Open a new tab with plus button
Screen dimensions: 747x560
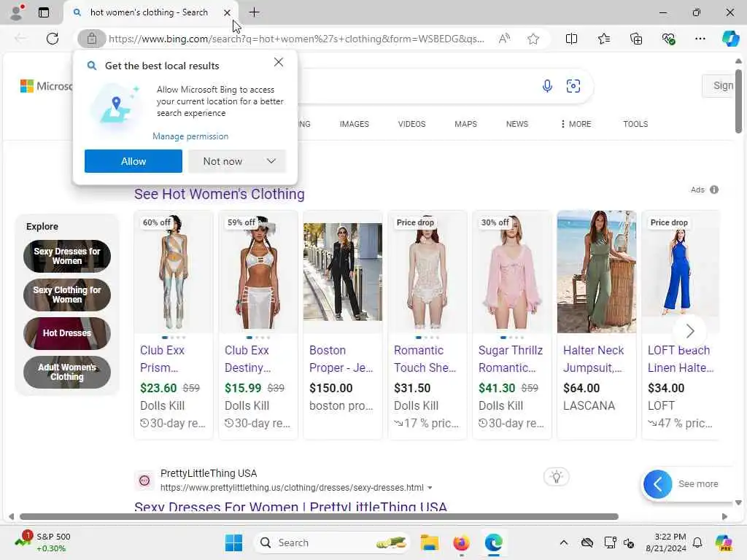[255, 12]
